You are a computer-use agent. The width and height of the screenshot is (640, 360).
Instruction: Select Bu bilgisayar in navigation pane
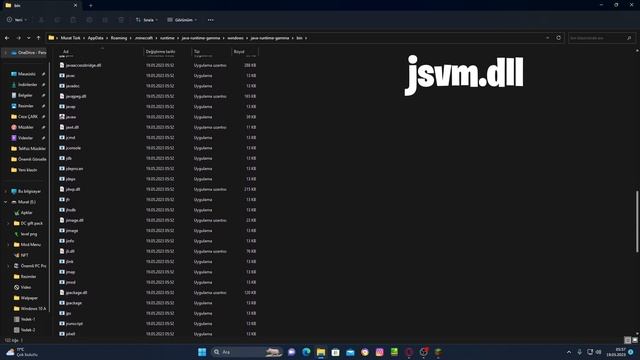click(x=29, y=191)
